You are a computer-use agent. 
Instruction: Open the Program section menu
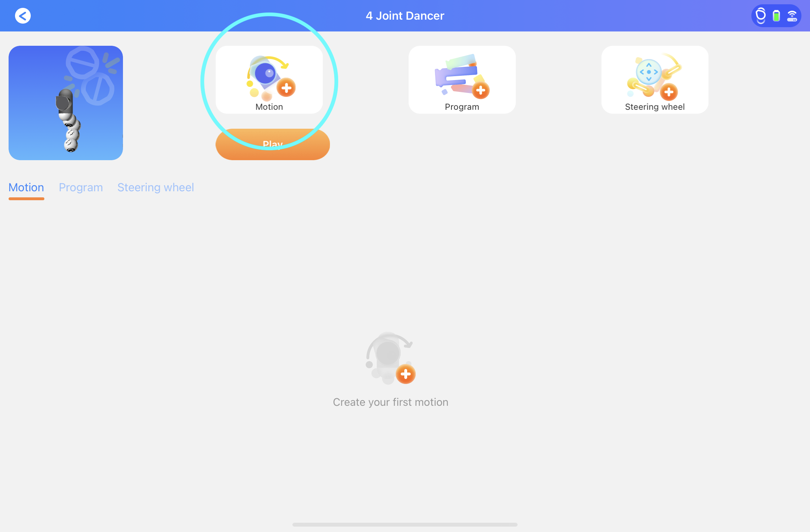pos(80,187)
